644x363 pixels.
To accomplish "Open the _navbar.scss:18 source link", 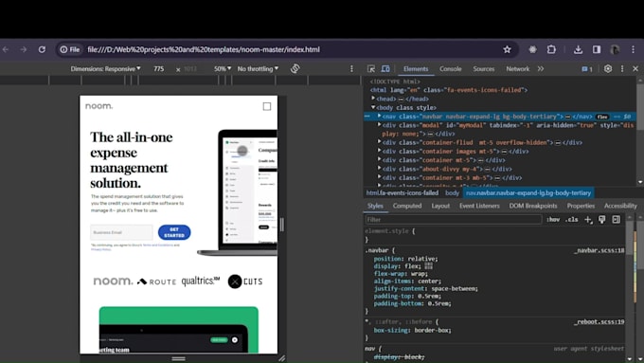I will click(x=599, y=250).
